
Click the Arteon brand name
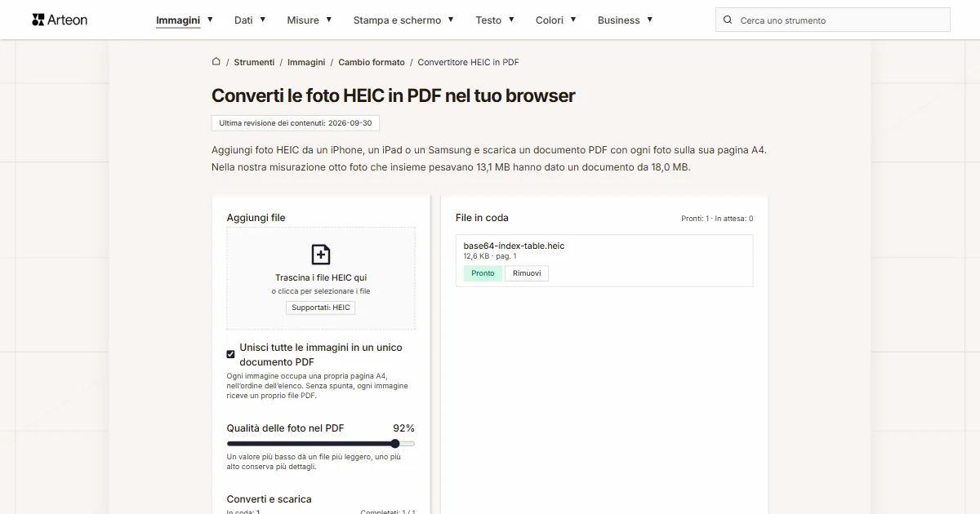point(68,20)
